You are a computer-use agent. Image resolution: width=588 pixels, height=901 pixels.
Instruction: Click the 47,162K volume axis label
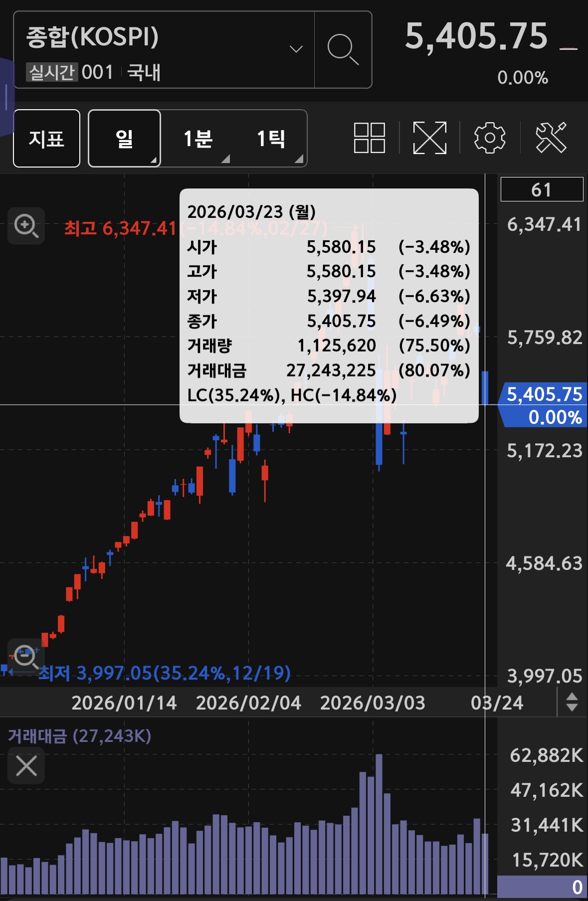[x=547, y=790]
